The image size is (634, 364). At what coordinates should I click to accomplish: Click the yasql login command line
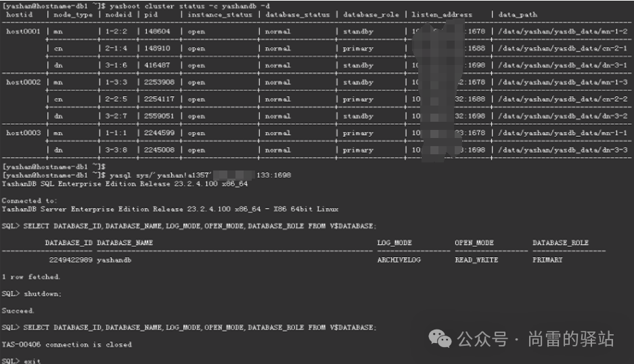pos(146,175)
